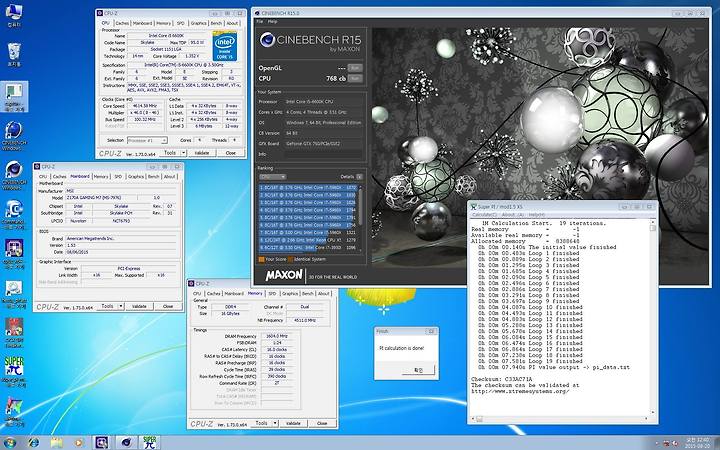Image resolution: width=720 pixels, height=450 pixels.
Task: Open Windows Media Player from the taskbar
Action: [79, 443]
